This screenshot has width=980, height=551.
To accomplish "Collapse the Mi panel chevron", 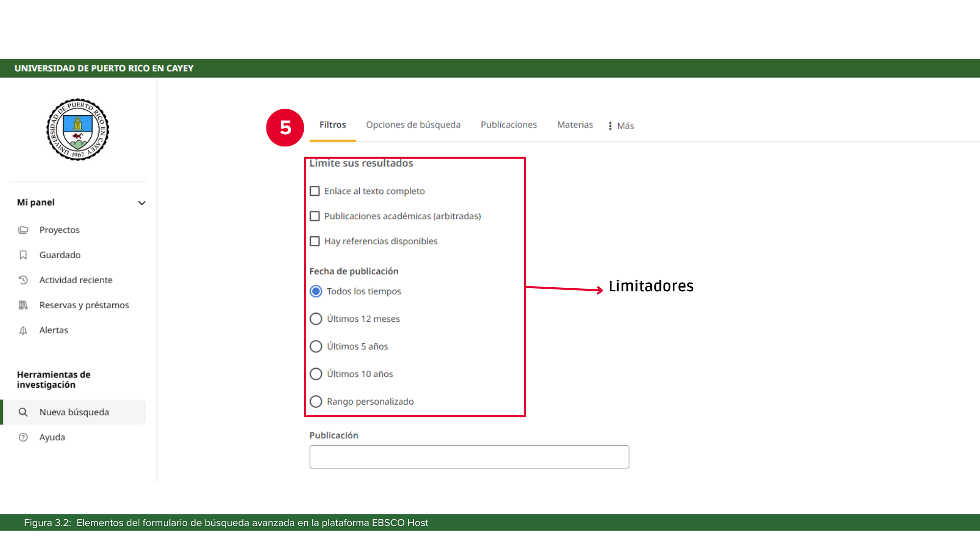I will coord(142,203).
